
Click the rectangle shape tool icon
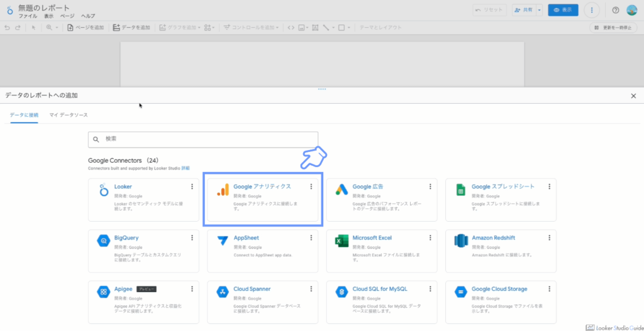[341, 28]
